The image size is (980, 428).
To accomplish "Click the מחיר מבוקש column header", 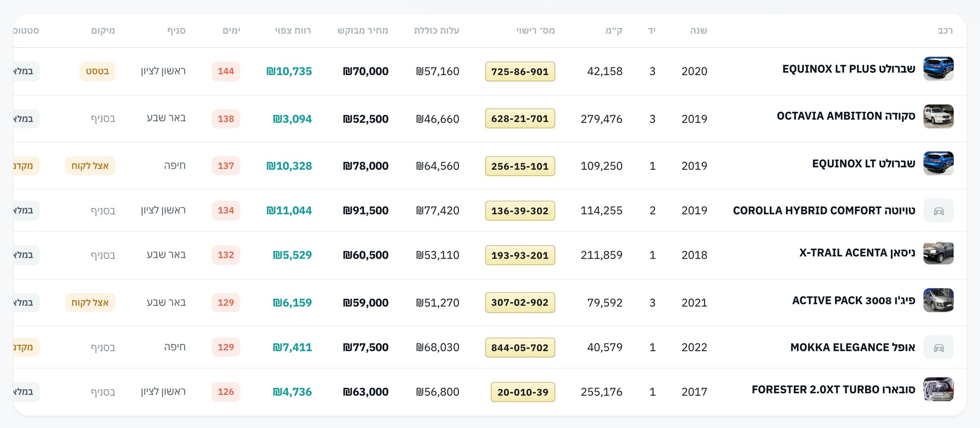I will [x=363, y=30].
